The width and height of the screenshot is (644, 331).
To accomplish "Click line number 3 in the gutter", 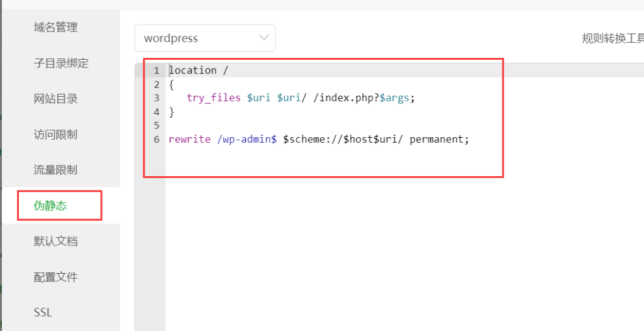I will 156,98.
